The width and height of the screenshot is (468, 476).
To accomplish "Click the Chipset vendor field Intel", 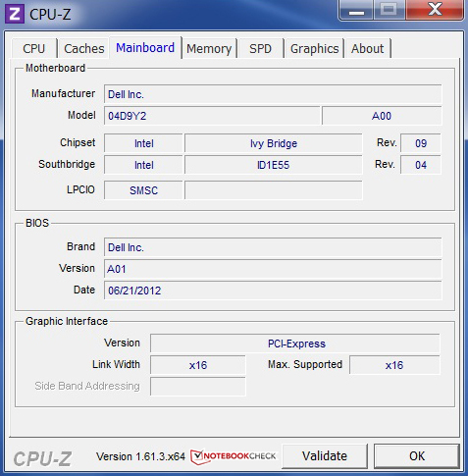I will [143, 143].
